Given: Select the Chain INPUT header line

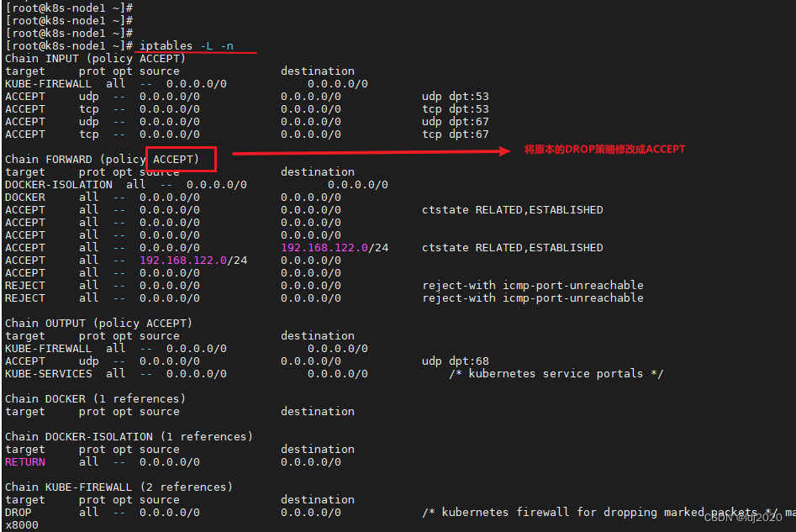Looking at the screenshot, I should (95, 58).
